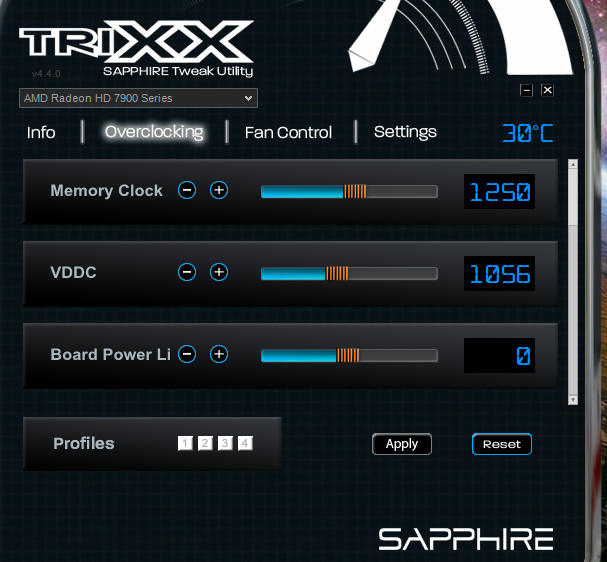Click the Board Power Limit value 0
Viewport: 607px width, 562px height.
(499, 356)
